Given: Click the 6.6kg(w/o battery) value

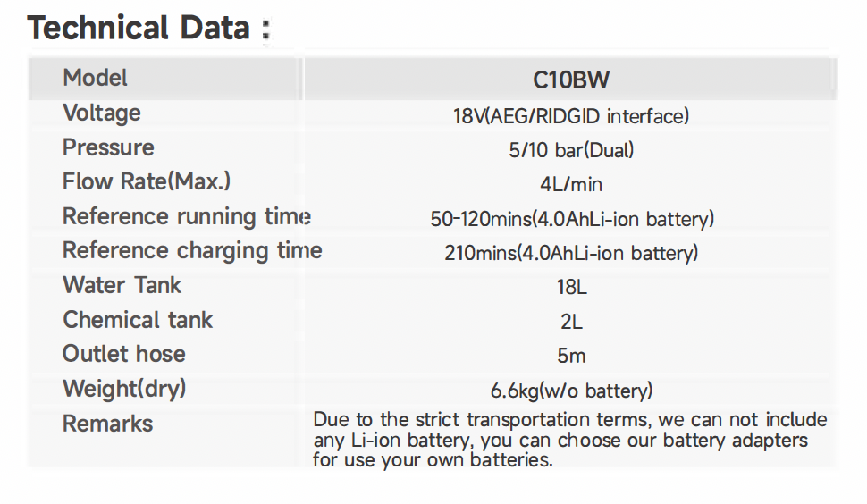Looking at the screenshot, I should coord(572,391).
